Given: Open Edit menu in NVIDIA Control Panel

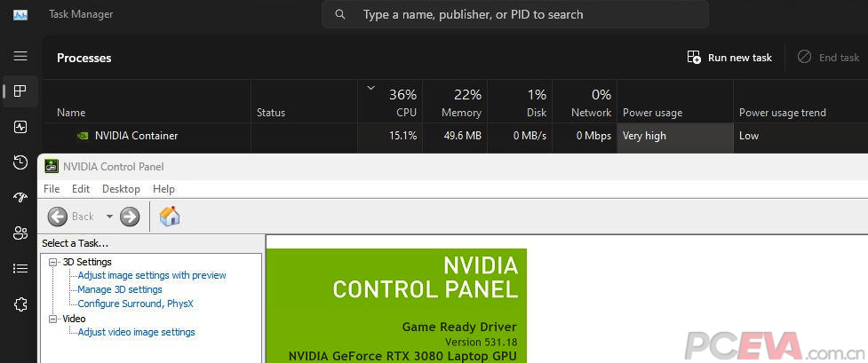Looking at the screenshot, I should 81,189.
